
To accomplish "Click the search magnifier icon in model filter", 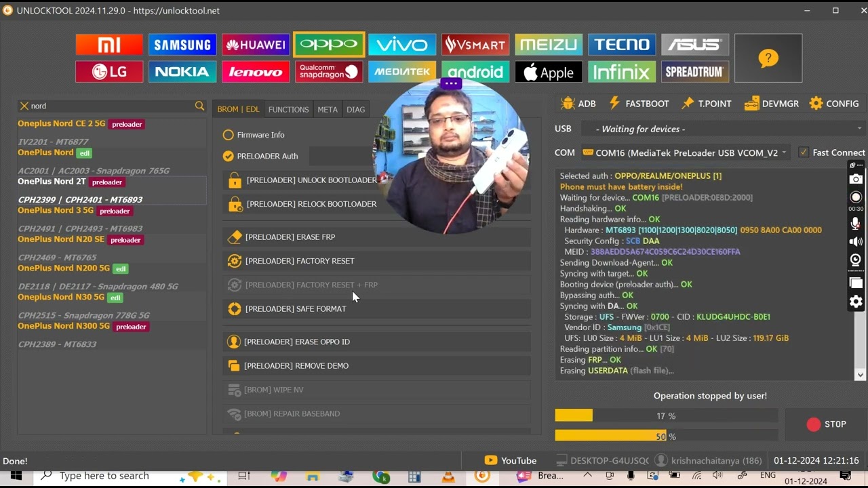I will pyautogui.click(x=199, y=106).
